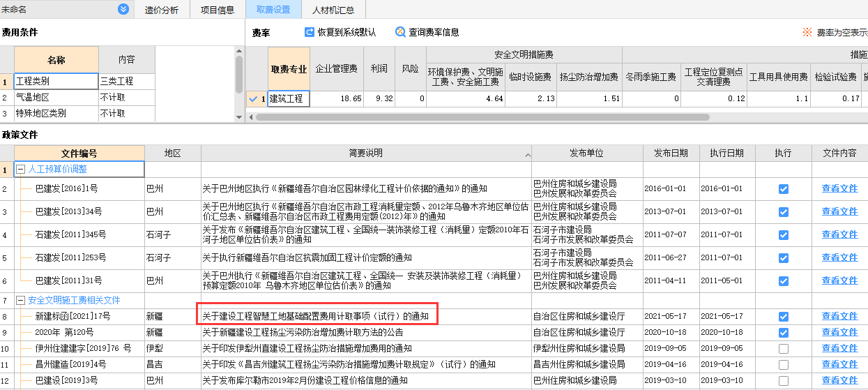Click the horizontal scrollbar under fee table

[481, 117]
